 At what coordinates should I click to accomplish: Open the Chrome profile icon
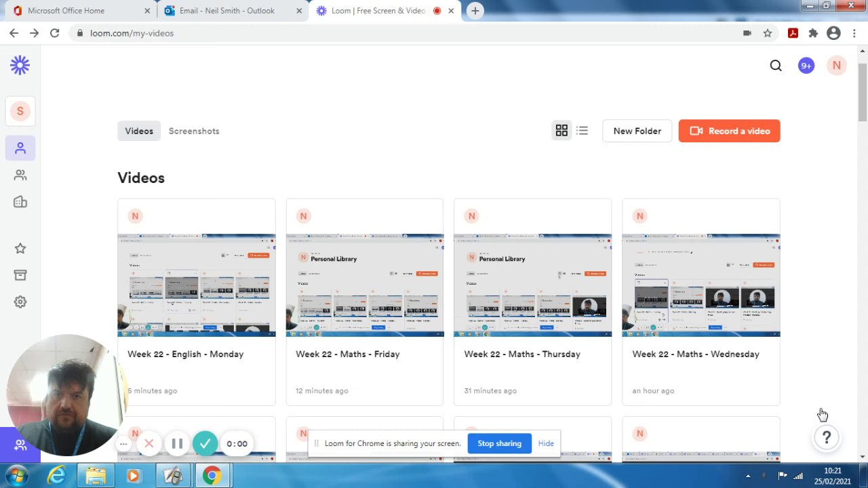833,33
